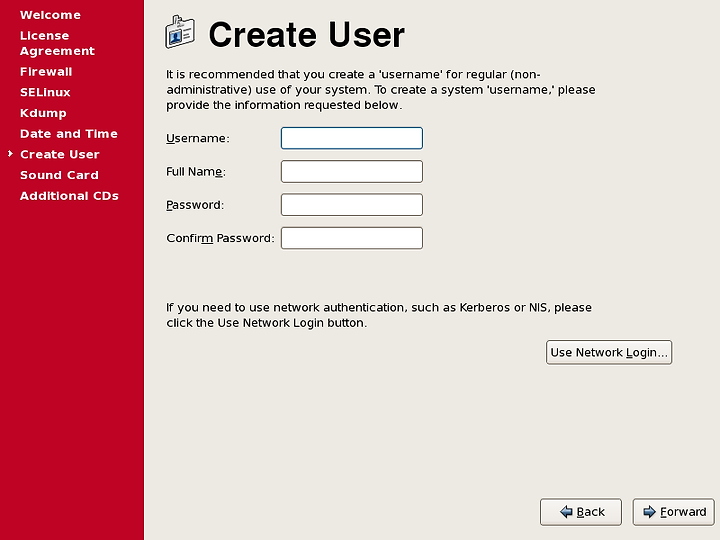
Task: Click the Confirm Password field
Action: coord(352,238)
